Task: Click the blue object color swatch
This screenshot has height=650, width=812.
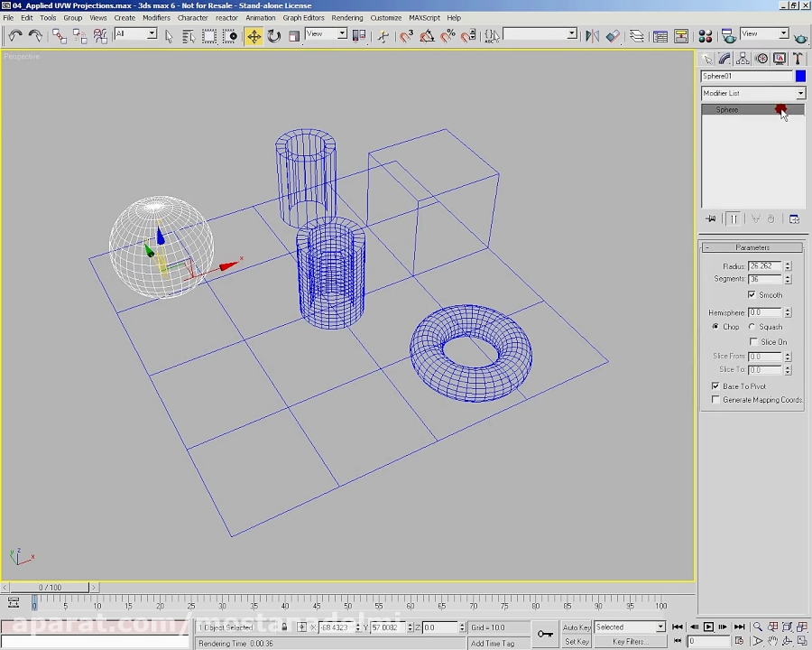Action: pos(800,77)
